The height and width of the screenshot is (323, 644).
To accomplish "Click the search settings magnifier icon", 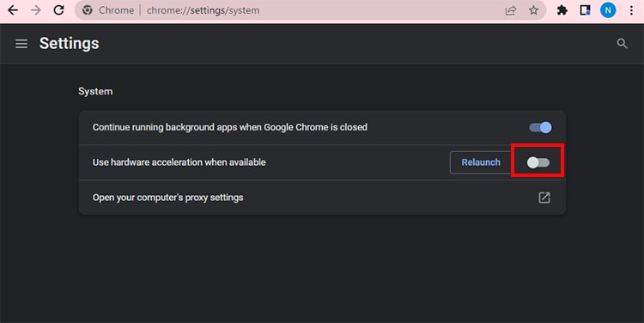I will pyautogui.click(x=623, y=44).
